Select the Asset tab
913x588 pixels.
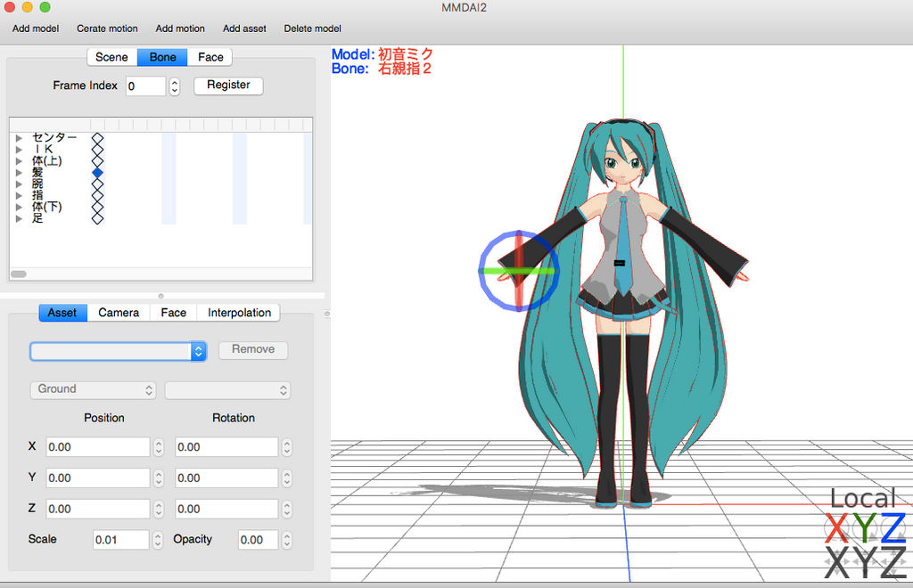(62, 313)
